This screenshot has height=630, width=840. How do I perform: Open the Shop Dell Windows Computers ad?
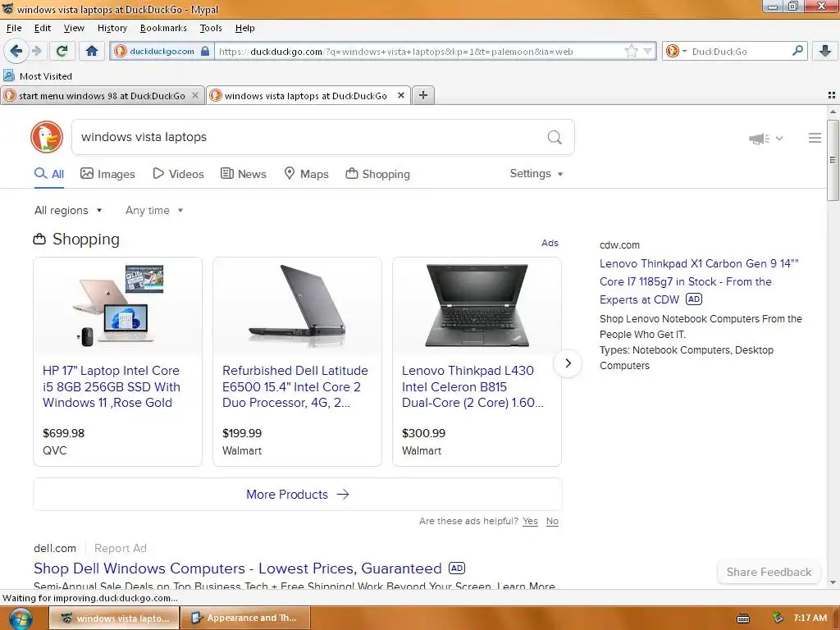pos(237,568)
